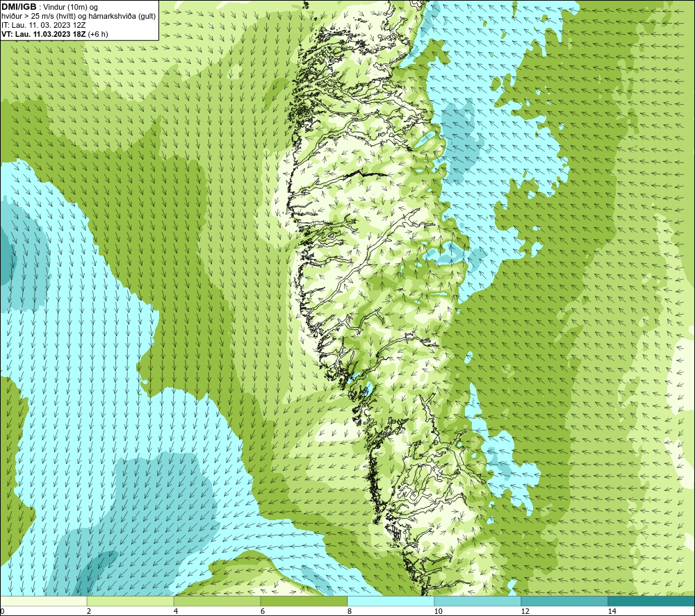Pick the teal 12–14 m/s scale swatch
The image size is (695, 616).
coord(564,601)
